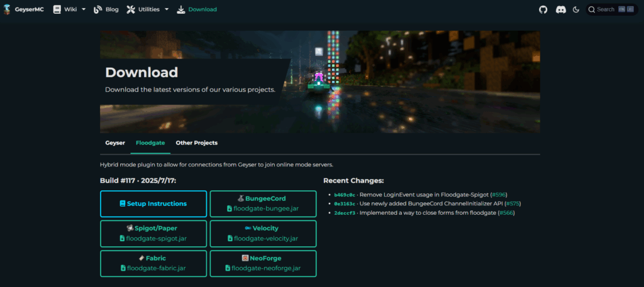Open commit 2deccf3
The image size is (644, 287).
pos(345,213)
